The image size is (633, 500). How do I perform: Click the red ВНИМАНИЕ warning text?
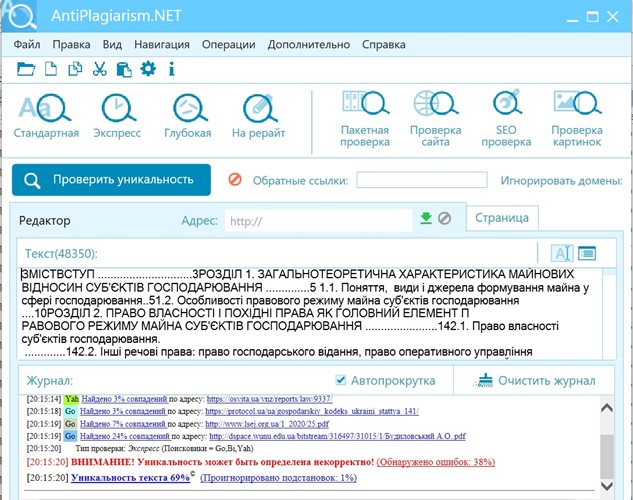point(222,462)
